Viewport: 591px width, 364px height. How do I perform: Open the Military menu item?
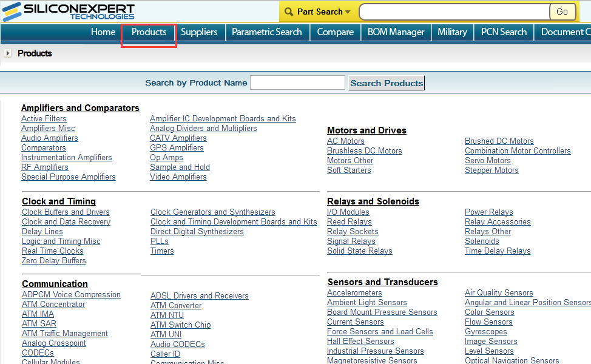coord(452,32)
